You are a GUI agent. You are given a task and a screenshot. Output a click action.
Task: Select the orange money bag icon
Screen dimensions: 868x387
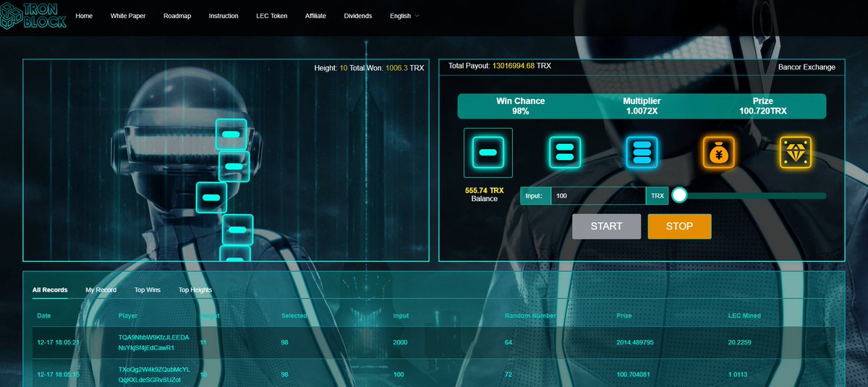718,153
